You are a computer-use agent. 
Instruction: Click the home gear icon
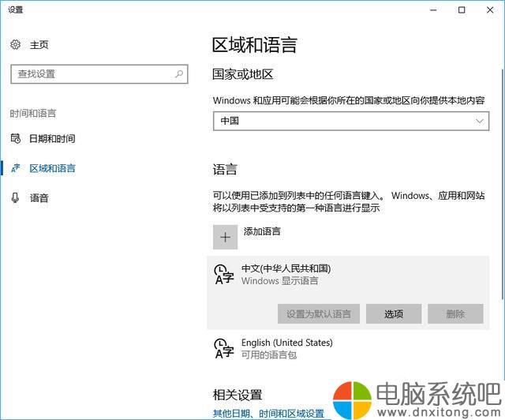point(16,44)
